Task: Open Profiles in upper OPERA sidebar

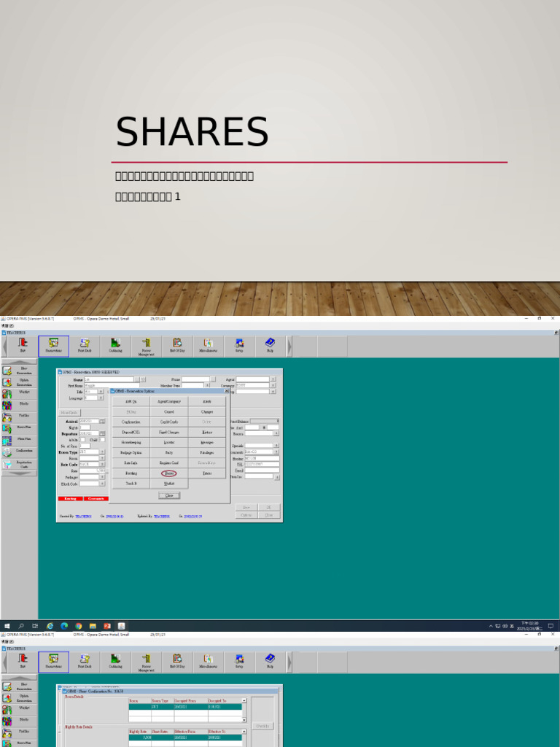Action: coord(19,417)
